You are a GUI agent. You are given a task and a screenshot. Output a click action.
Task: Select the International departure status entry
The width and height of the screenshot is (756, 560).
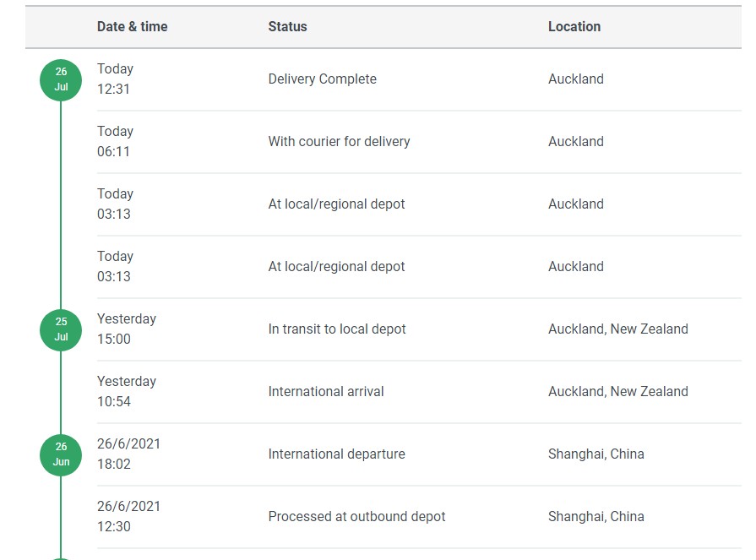336,454
